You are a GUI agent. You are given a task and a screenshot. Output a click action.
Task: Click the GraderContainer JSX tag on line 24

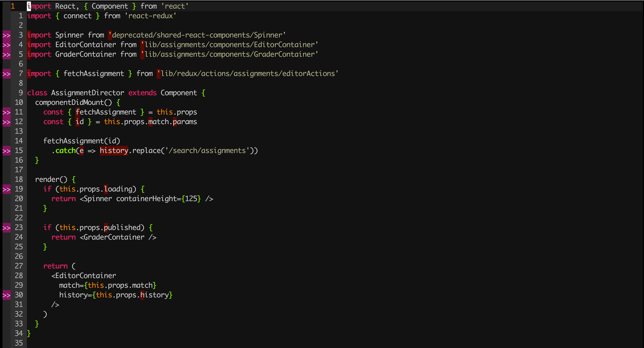114,237
